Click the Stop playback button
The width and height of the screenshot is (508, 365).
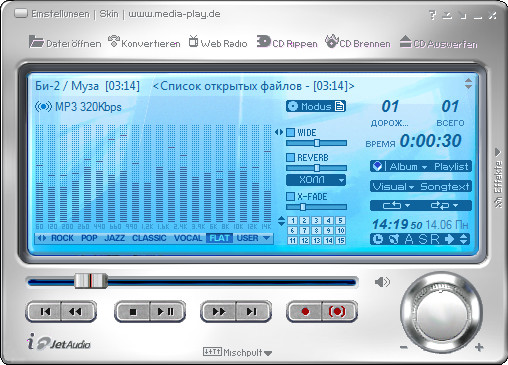pyautogui.click(x=133, y=312)
